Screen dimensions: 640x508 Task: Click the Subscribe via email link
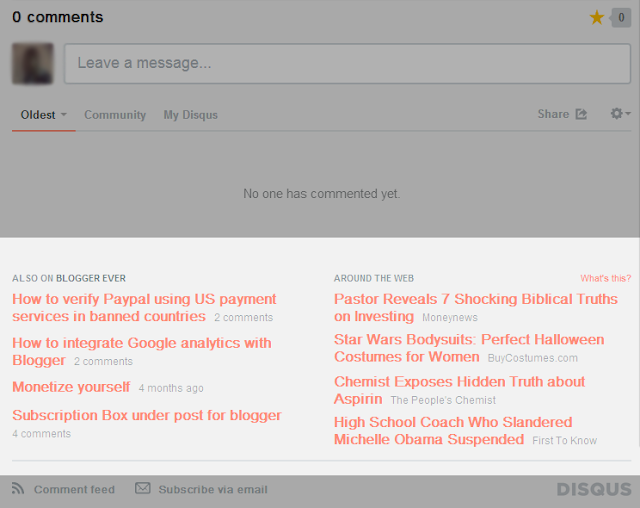pos(212,489)
